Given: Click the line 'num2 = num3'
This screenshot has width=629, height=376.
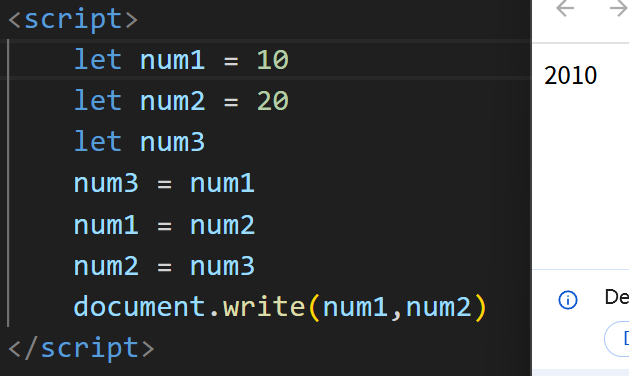Looking at the screenshot, I should pos(164,266).
